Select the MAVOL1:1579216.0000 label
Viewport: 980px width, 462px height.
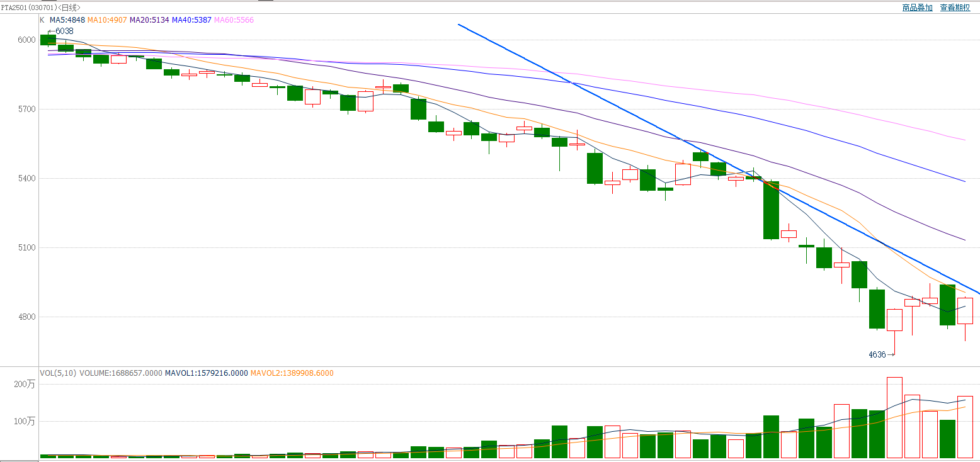tap(207, 373)
